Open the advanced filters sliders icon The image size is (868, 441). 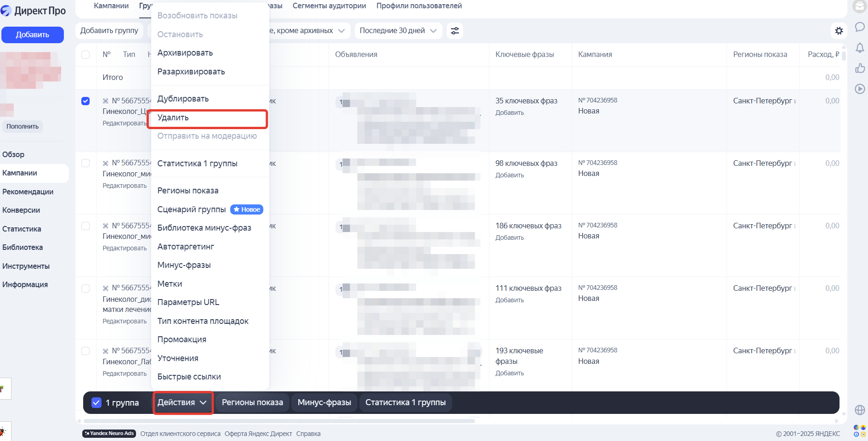(454, 30)
